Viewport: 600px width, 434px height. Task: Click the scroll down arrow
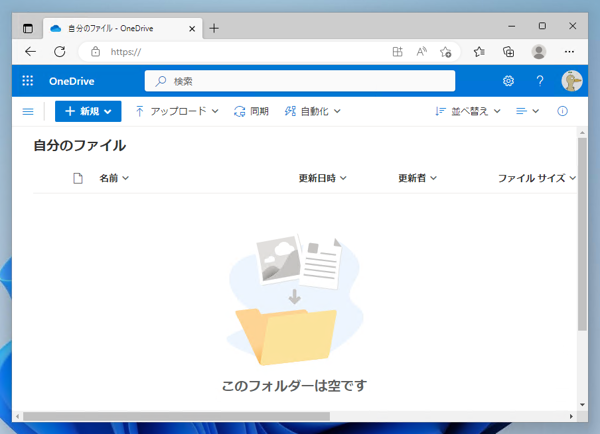pyautogui.click(x=582, y=405)
